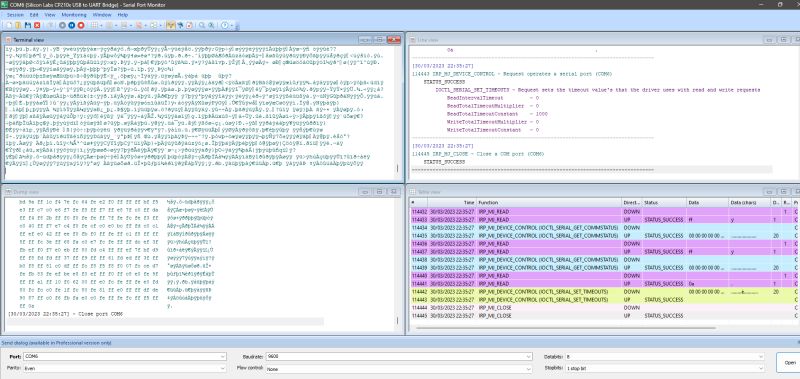Maximize the Table view panel

[784, 192]
